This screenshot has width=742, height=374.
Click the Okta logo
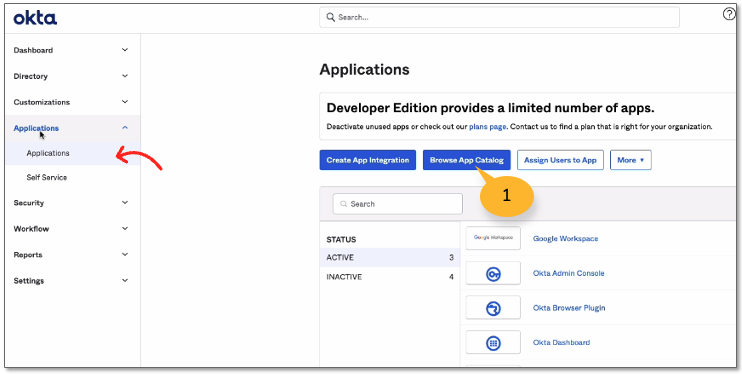click(35, 18)
